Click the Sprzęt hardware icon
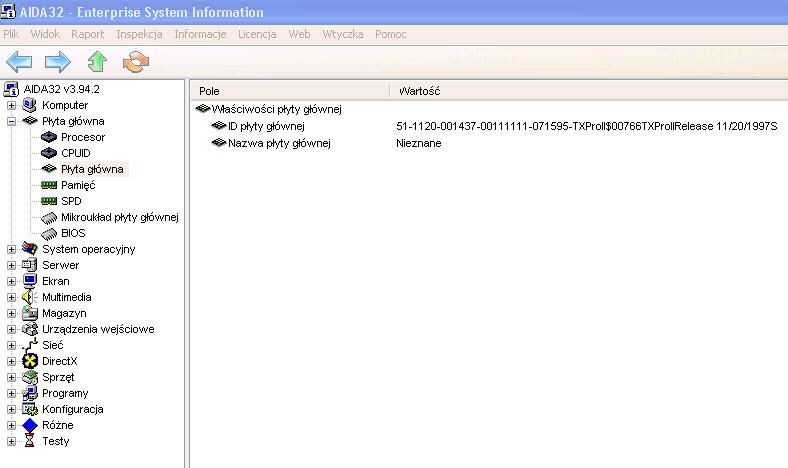This screenshot has width=788, height=468. coord(30,377)
